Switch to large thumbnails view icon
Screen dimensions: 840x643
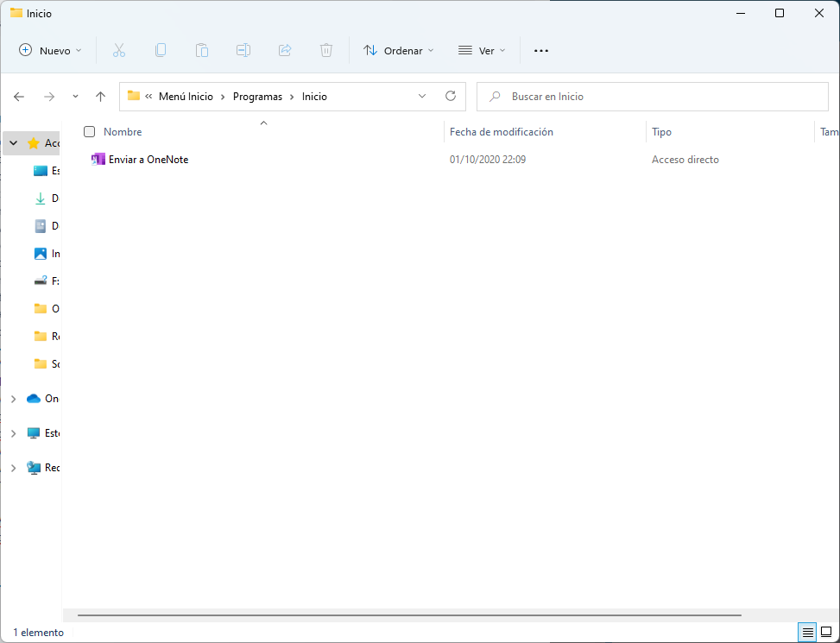point(826,633)
